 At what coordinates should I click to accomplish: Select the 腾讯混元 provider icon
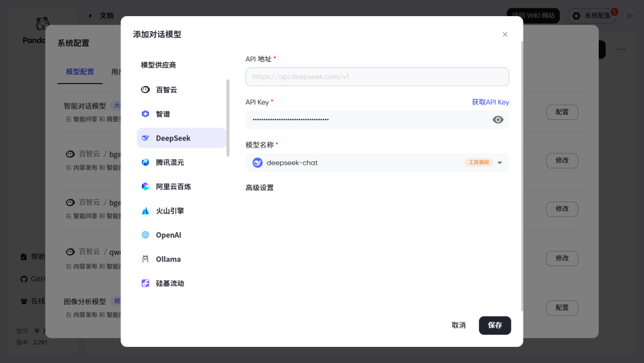145,162
